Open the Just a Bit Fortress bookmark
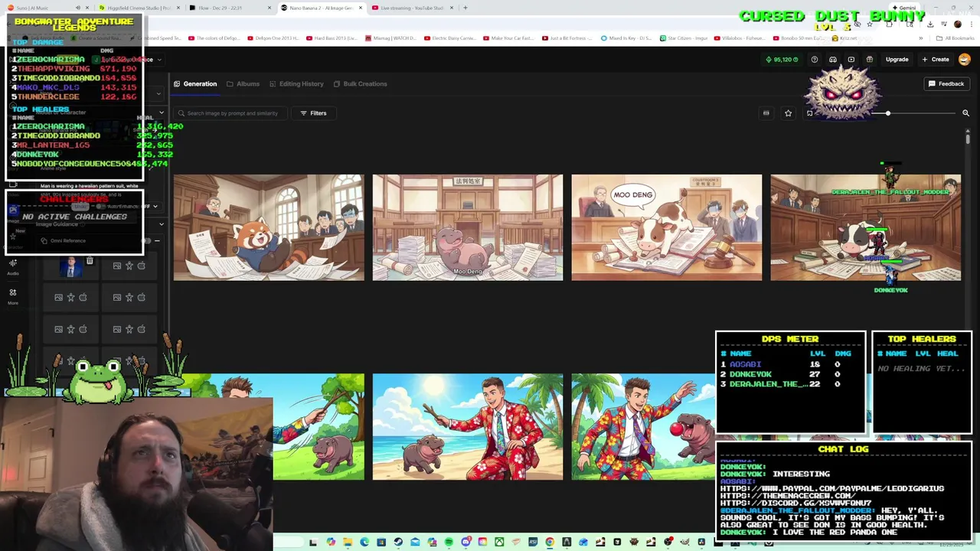This screenshot has height=551, width=980. point(566,38)
